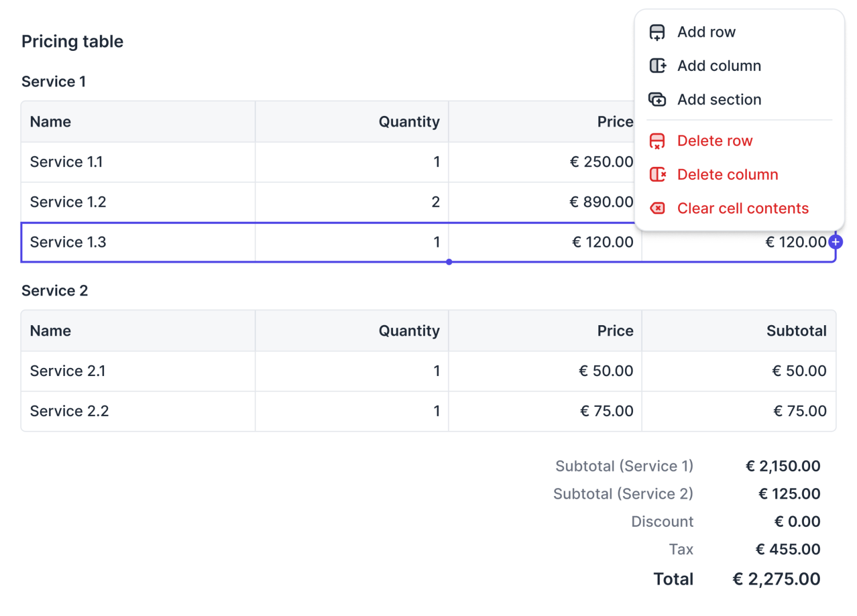Image resolution: width=857 pixels, height=616 pixels.
Task: Click the Subtotal (Service 1) label
Action: click(x=624, y=466)
